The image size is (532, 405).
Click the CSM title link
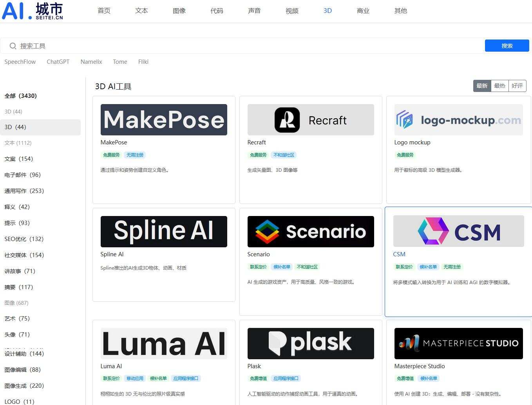(x=399, y=254)
